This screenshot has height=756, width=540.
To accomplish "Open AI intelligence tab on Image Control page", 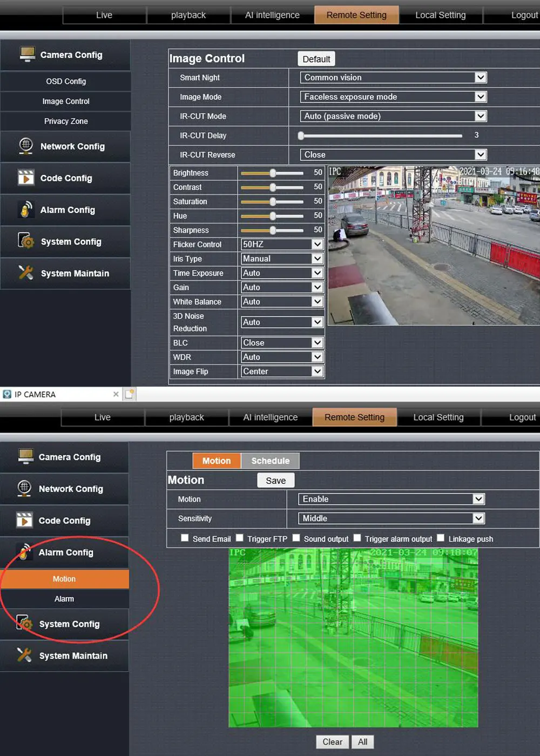I will (x=272, y=15).
